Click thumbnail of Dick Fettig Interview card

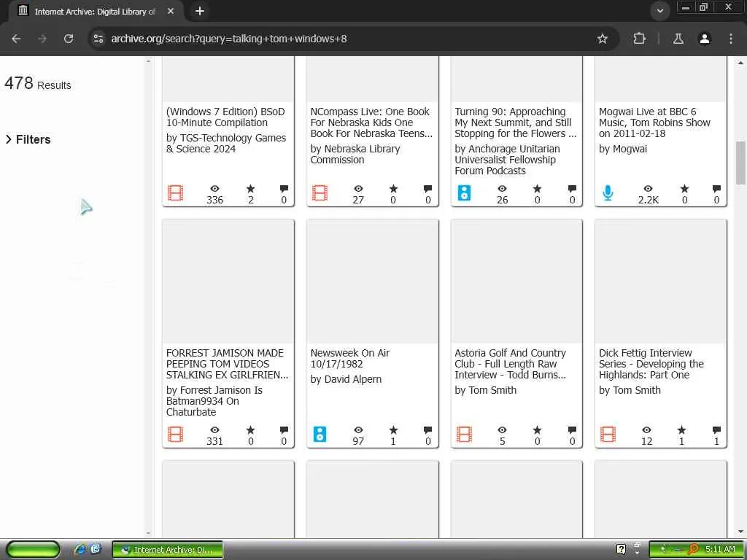(x=661, y=282)
